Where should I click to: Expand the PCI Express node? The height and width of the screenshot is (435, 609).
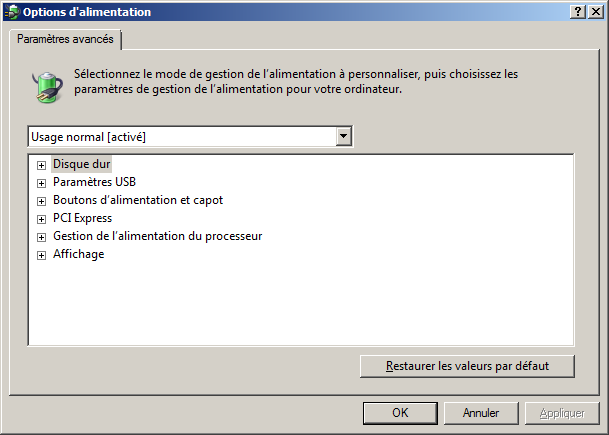(41, 219)
